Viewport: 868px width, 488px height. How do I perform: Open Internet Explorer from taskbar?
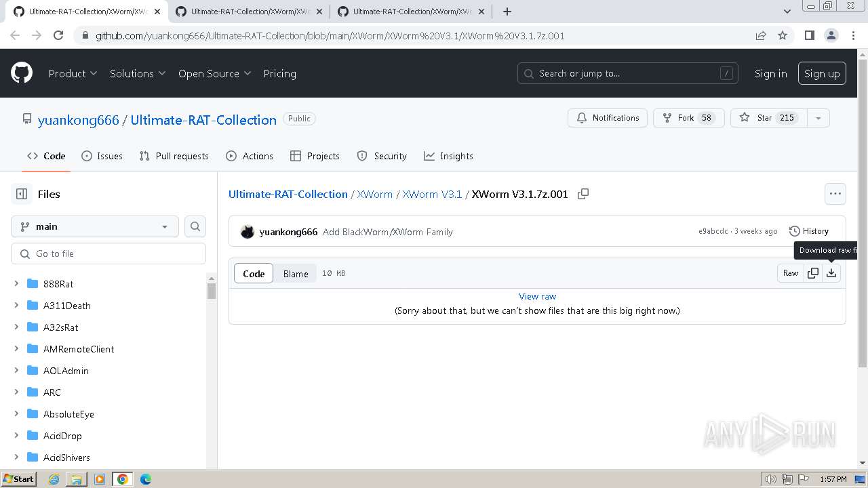tap(54, 479)
